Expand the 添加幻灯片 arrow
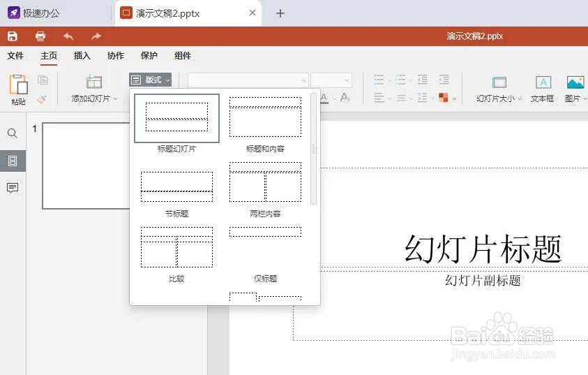Screen dimensions: 588x375 pos(116,98)
